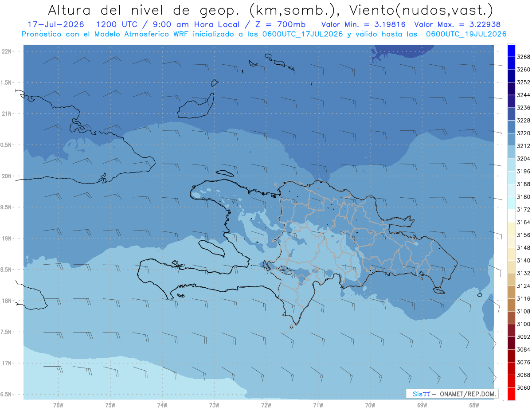Screen dimensions: 532x411
Task: Click the '9.5N' latitude axis label
Action: [6, 207]
